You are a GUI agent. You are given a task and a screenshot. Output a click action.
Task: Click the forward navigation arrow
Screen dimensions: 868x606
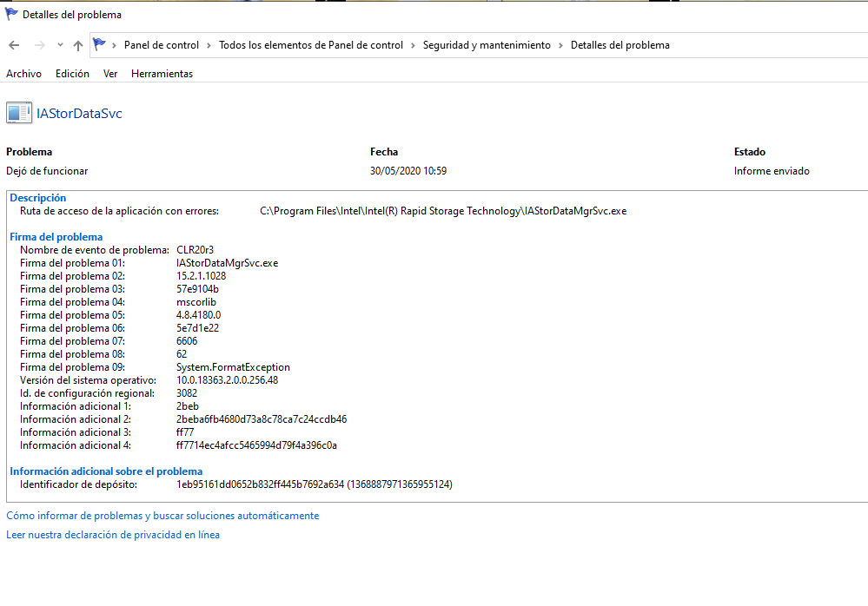[x=39, y=45]
